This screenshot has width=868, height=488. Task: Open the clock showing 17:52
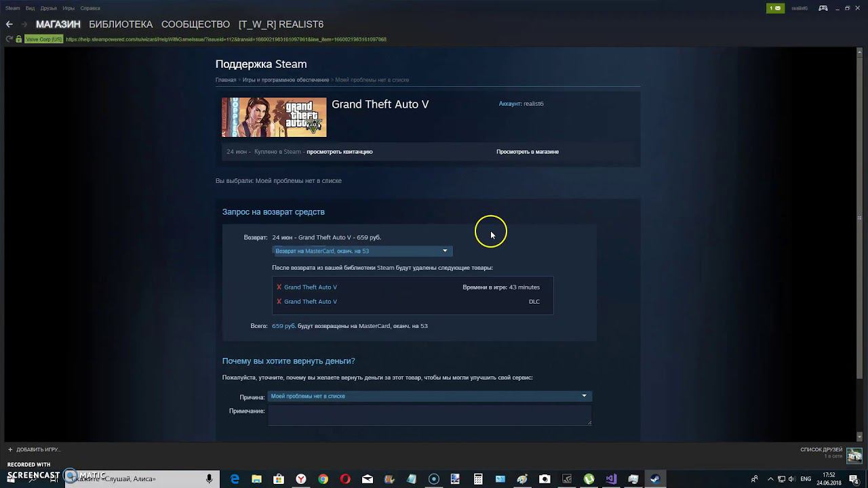tap(829, 479)
